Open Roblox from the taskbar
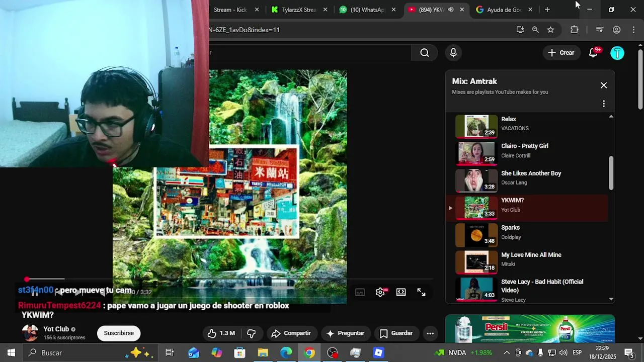Image resolution: width=644 pixels, height=362 pixels. coord(378,353)
